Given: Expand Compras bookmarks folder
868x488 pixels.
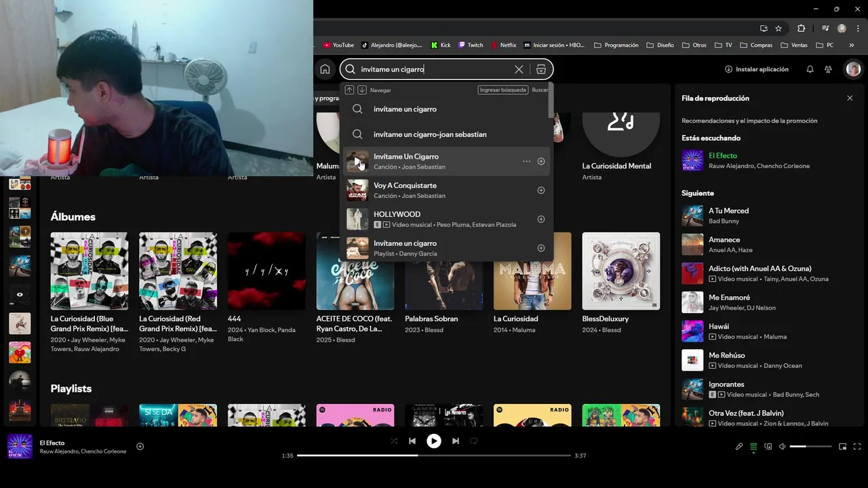Looking at the screenshot, I should point(756,45).
